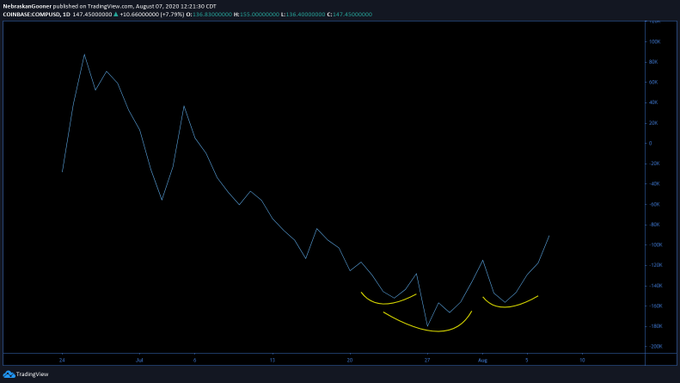Click the 24 date label on time axis
The image size is (680, 383).
coord(62,360)
